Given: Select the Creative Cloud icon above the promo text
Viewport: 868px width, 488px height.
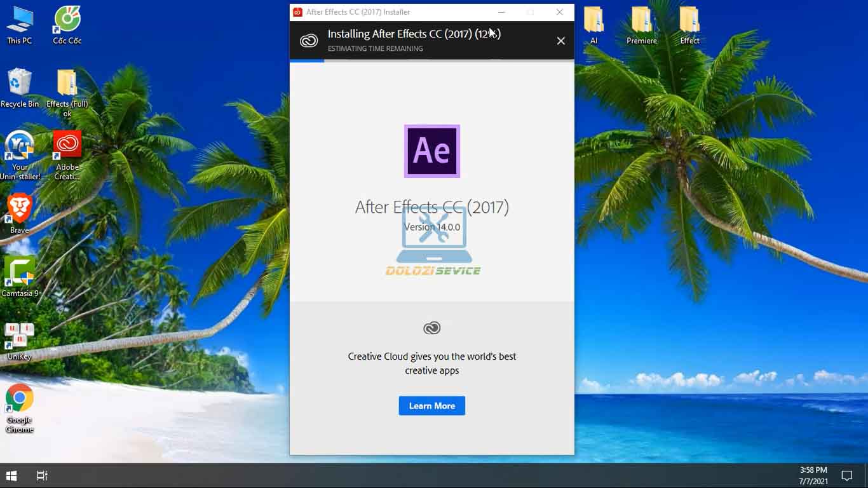Looking at the screenshot, I should click(431, 328).
